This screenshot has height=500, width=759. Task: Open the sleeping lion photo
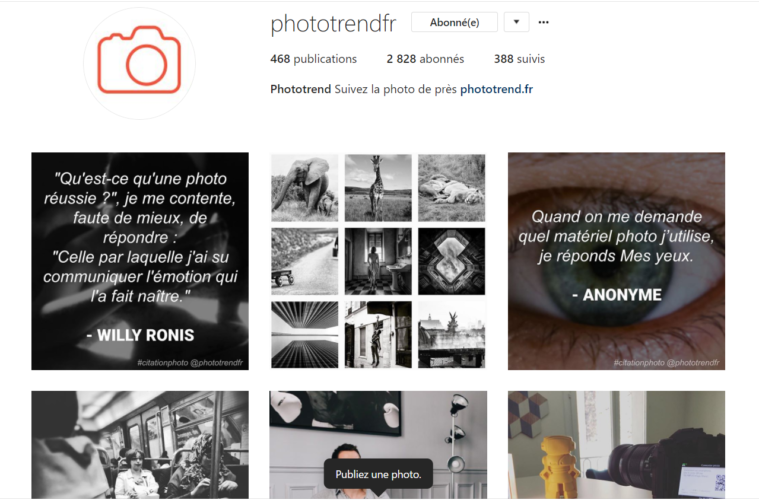pyautogui.click(x=452, y=188)
